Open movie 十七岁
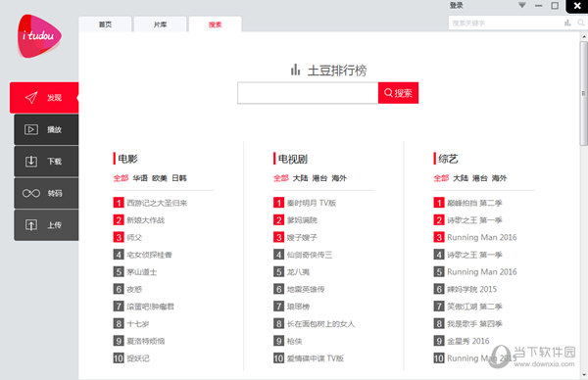 click(138, 324)
